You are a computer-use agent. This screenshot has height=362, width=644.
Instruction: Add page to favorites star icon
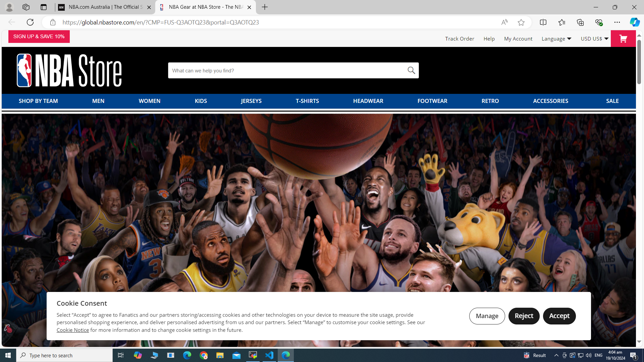[521, 22]
